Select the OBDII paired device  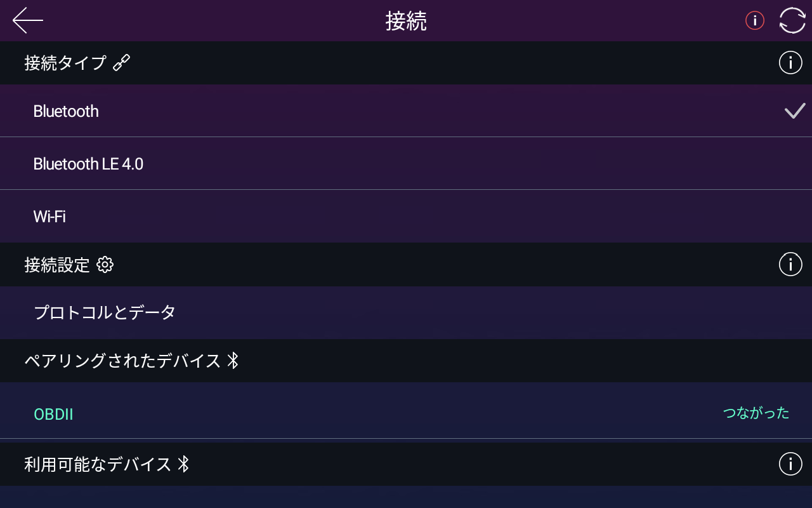[x=53, y=414]
